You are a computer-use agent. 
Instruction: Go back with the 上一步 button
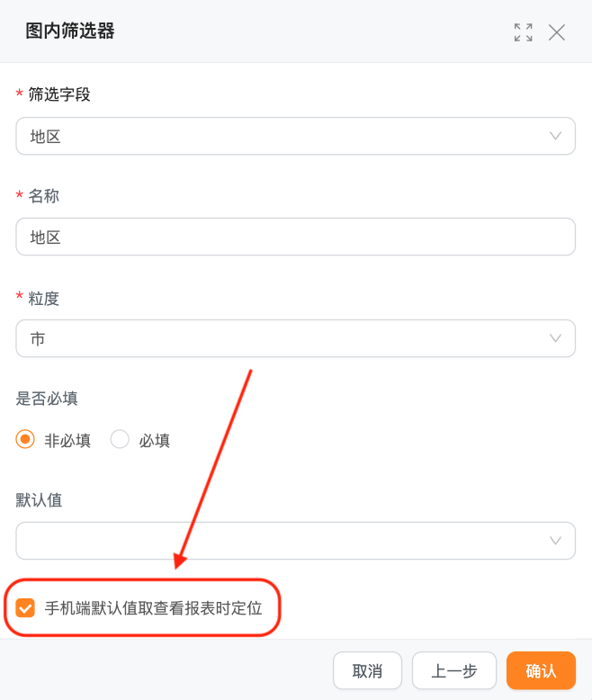coord(453,670)
